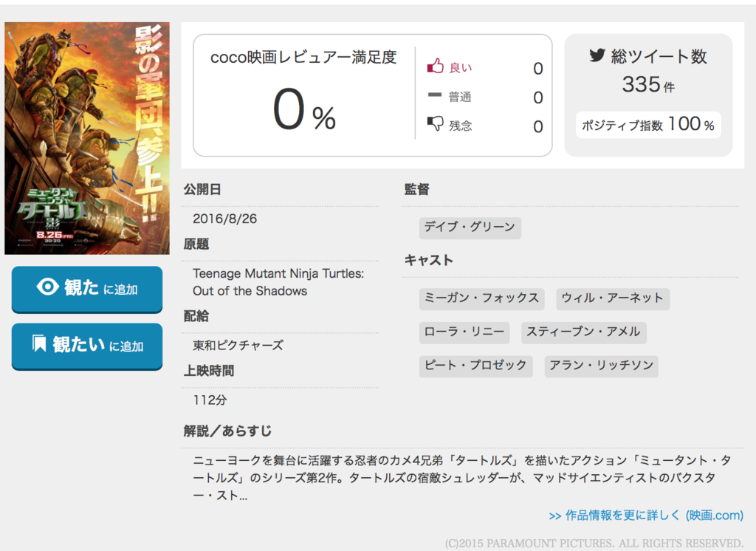Click the 原題 label
The image size is (756, 551).
196,244
